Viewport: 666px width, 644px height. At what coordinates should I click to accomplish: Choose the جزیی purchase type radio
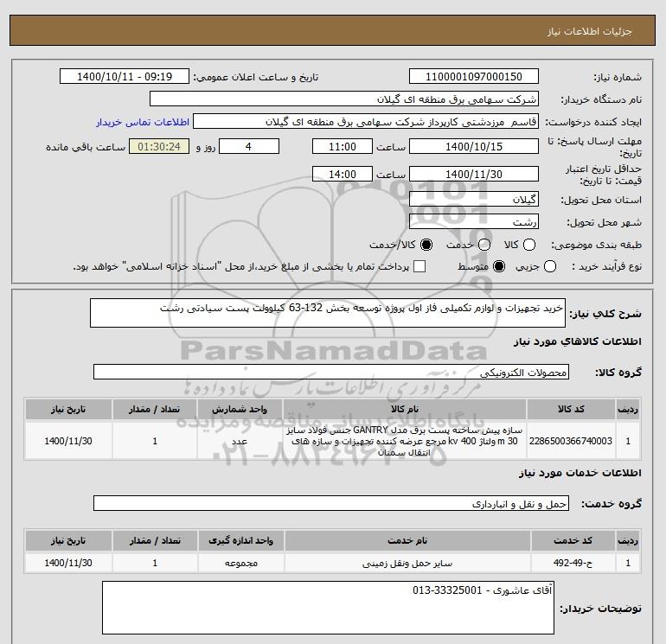pos(550,266)
